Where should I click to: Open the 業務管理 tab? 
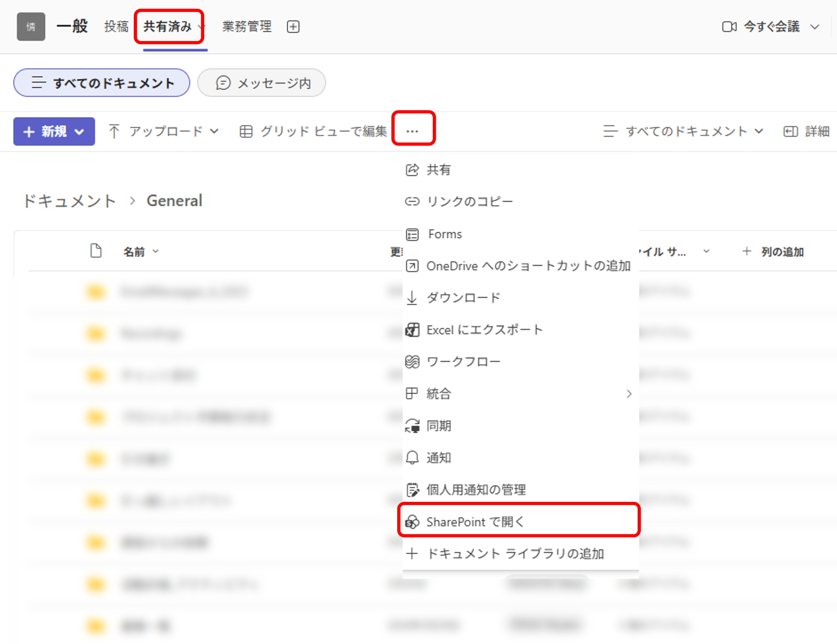pyautogui.click(x=247, y=26)
